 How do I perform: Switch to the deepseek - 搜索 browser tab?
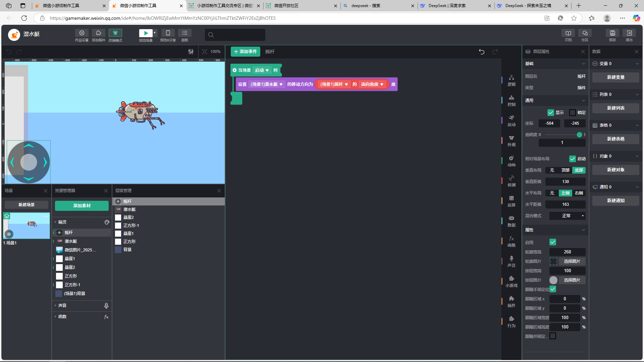379,6
